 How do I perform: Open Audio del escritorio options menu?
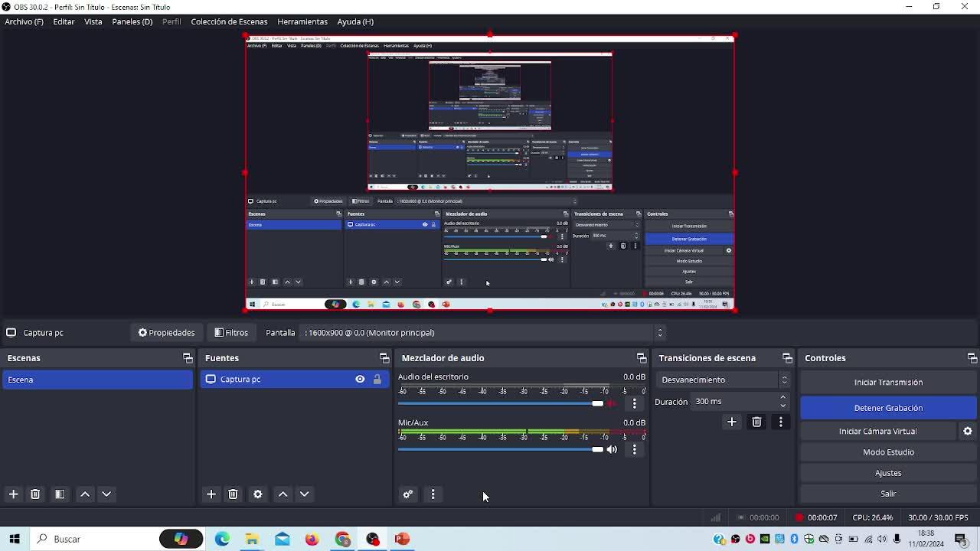coord(635,403)
